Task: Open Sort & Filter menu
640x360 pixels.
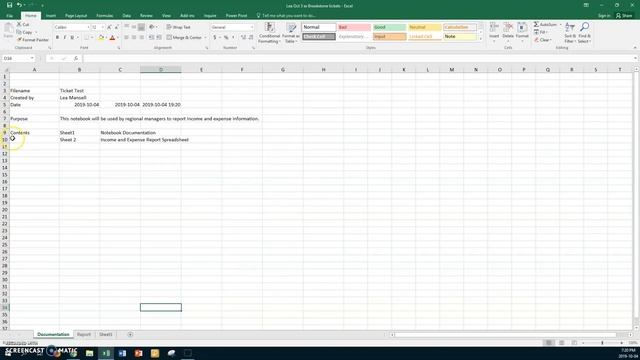Action: 570,33
